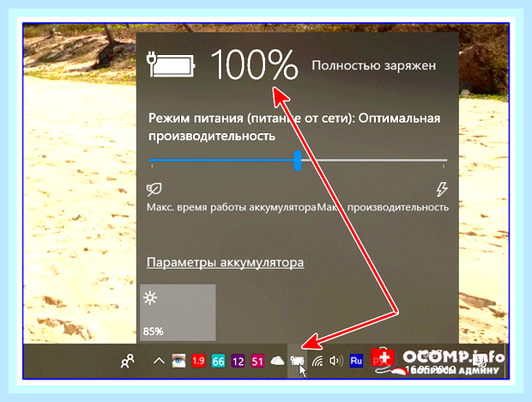Click the power mode slider handle

[x=298, y=161]
